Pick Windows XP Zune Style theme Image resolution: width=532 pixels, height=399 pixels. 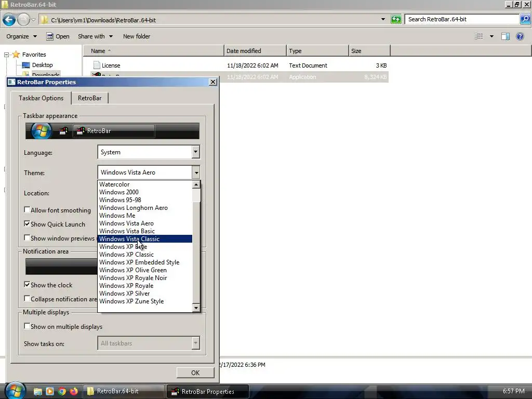(x=145, y=301)
